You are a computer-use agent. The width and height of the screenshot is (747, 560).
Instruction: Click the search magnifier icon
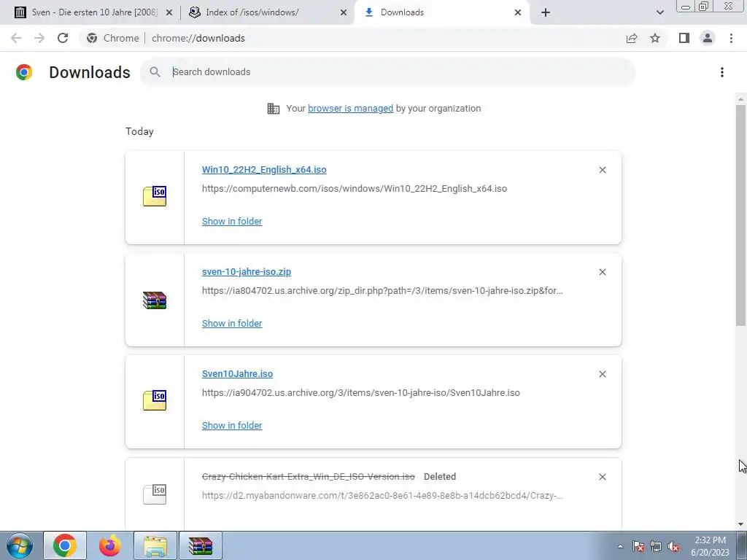tap(155, 72)
